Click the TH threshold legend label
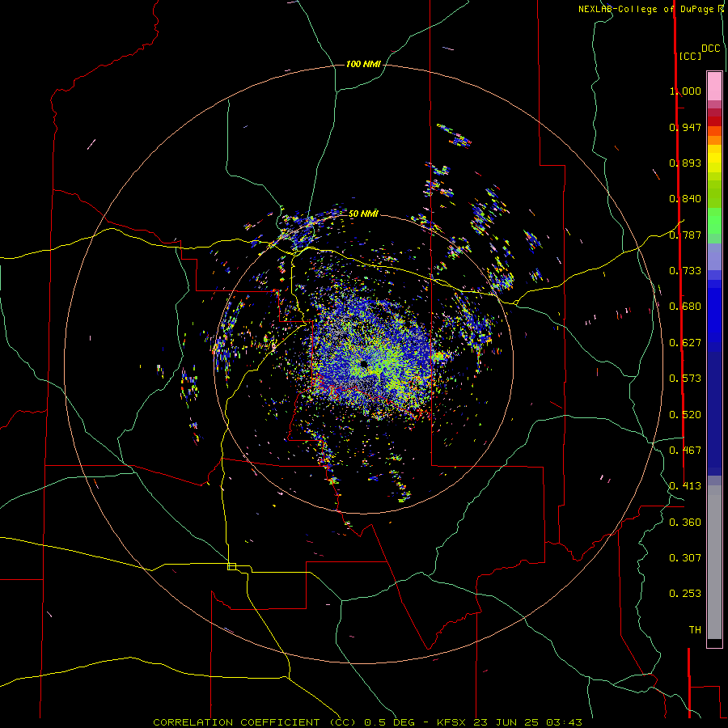Viewport: 728px width, 728px height. coord(695,630)
